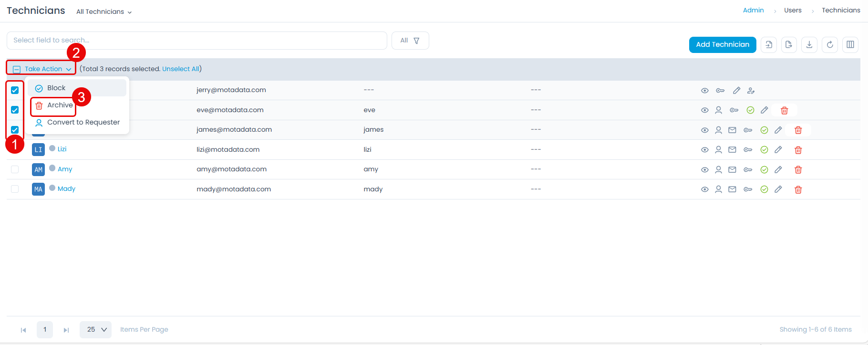Click the search field input box

196,41
